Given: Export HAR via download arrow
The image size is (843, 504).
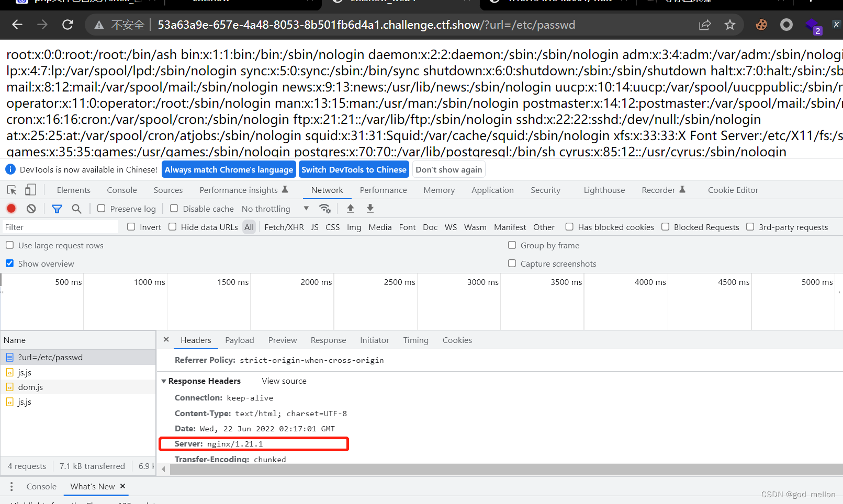Looking at the screenshot, I should [370, 209].
